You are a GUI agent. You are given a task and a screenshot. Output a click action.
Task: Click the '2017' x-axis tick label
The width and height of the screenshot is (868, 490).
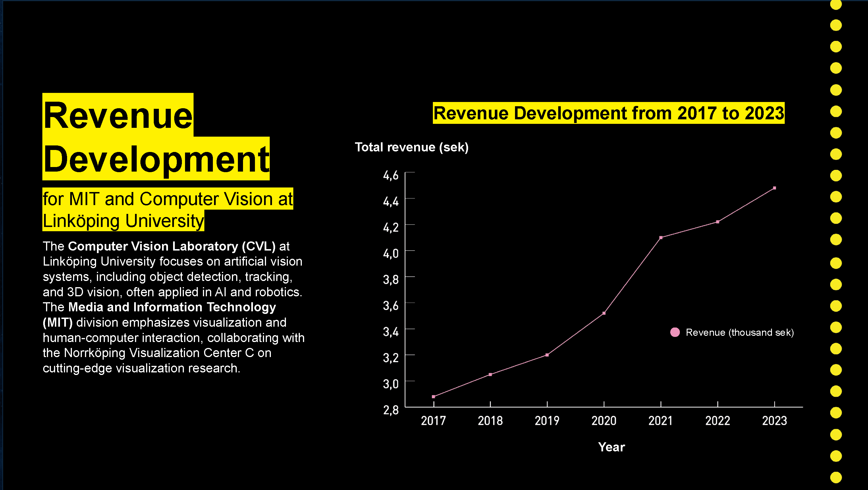(433, 421)
